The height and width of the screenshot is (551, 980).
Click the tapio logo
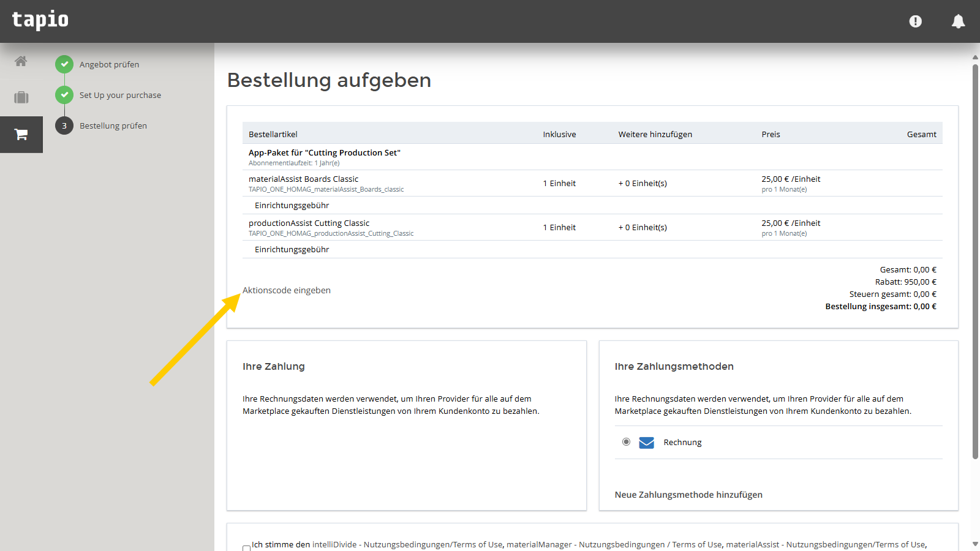coord(40,20)
